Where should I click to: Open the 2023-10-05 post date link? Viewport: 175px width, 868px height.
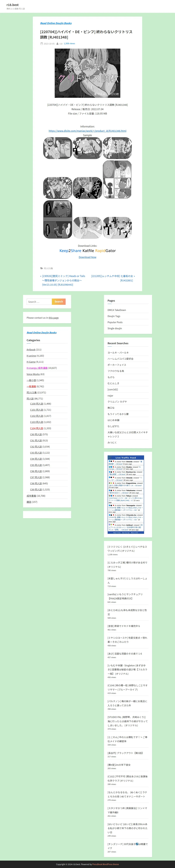[49, 44]
